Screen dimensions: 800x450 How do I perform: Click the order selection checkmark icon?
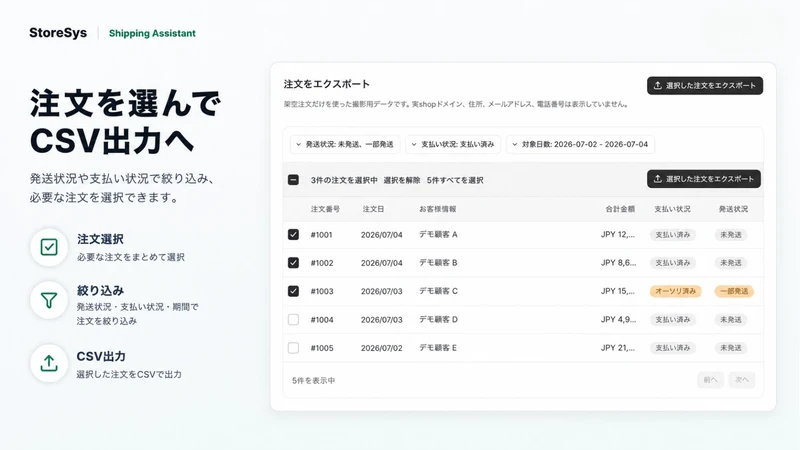coord(49,247)
